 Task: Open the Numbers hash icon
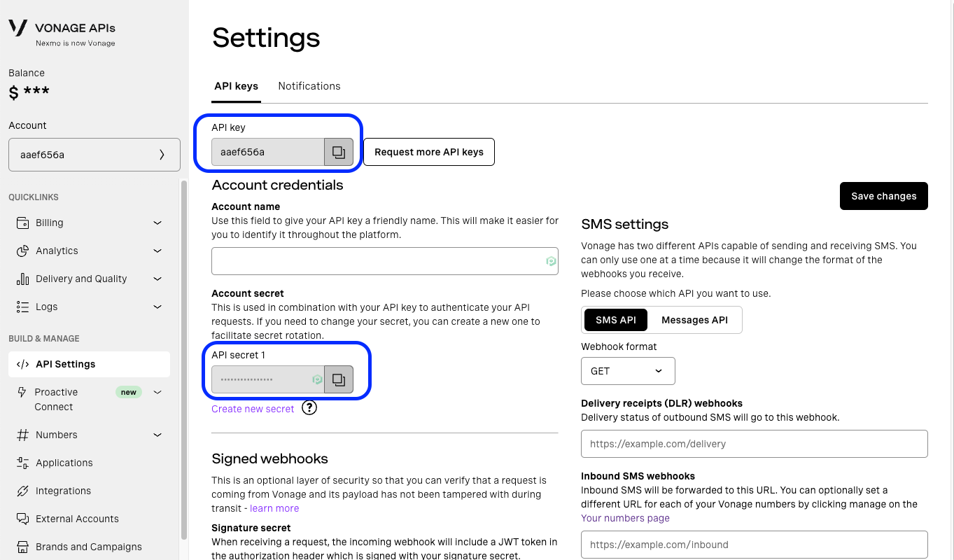[22, 435]
